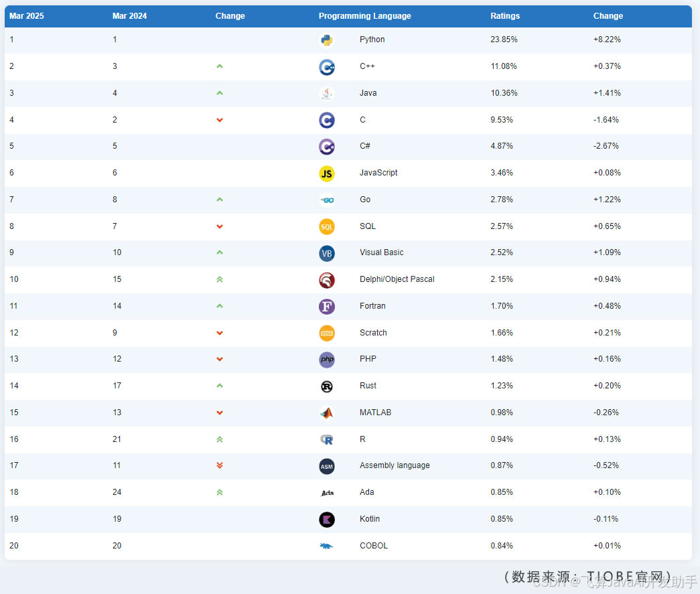700x594 pixels.
Task: Click the dark ASM Assembly icon
Action: (x=327, y=466)
